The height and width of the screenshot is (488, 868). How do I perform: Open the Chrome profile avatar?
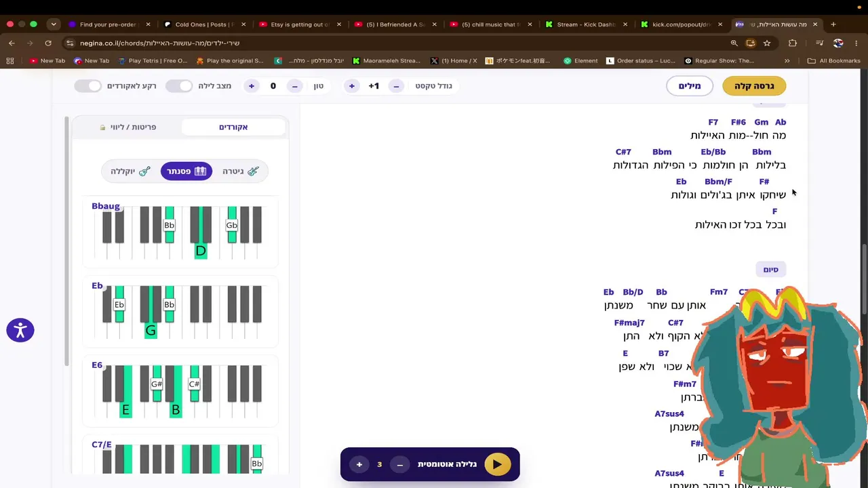tap(838, 43)
